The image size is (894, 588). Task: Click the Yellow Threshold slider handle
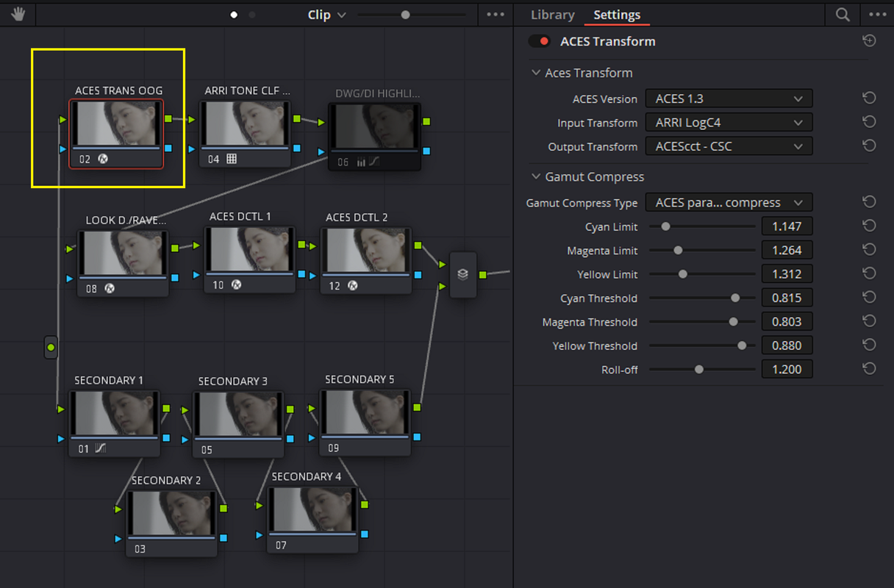coord(742,345)
